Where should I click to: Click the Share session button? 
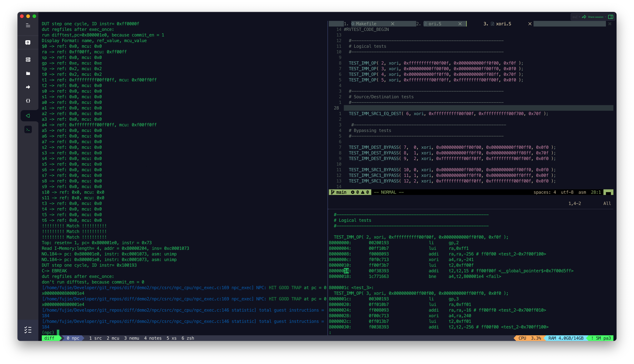point(593,17)
